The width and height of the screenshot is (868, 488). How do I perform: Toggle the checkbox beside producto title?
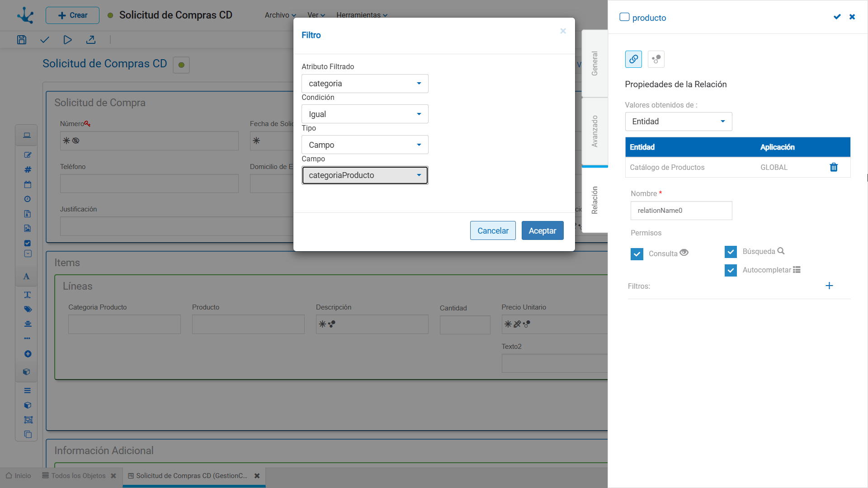click(624, 17)
